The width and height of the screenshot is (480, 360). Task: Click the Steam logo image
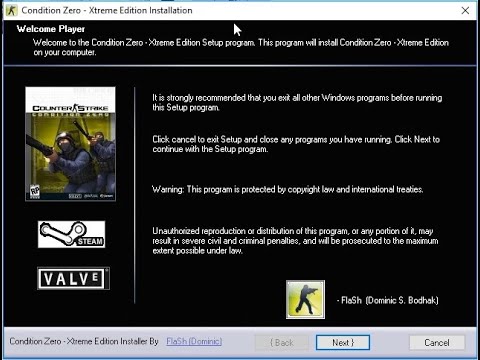pos(71,234)
